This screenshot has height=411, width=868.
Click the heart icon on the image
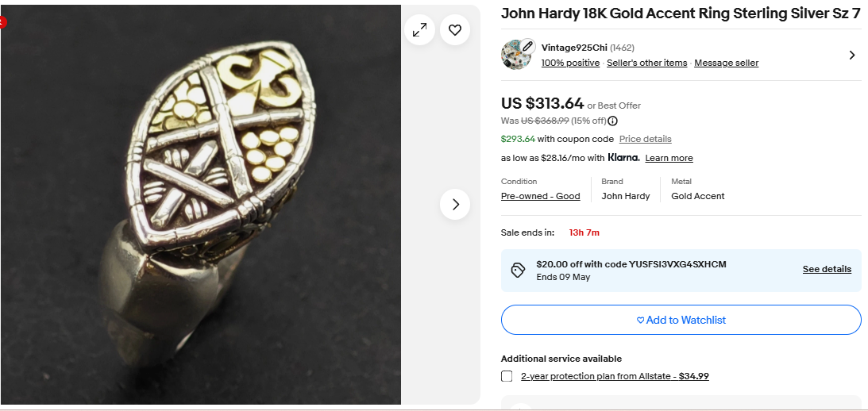(x=455, y=30)
